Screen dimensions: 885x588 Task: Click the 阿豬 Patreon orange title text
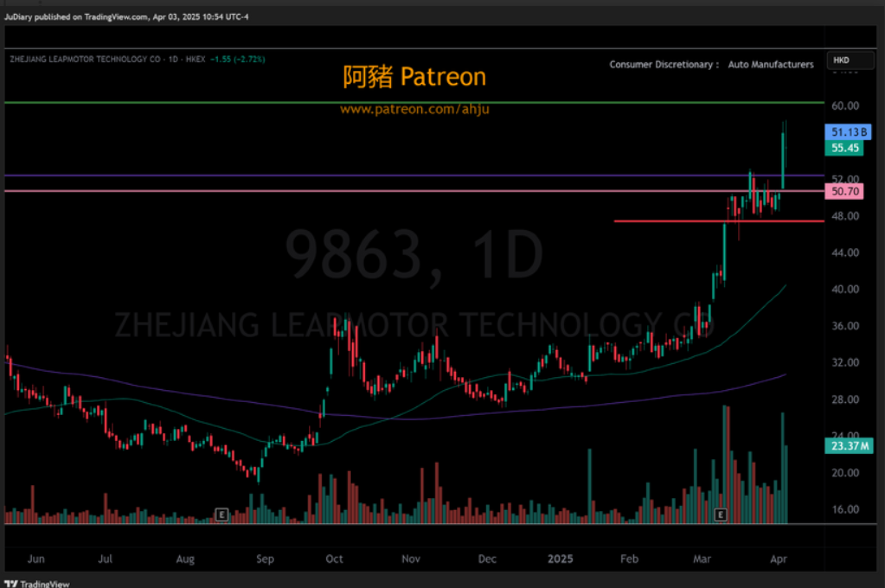tap(414, 76)
